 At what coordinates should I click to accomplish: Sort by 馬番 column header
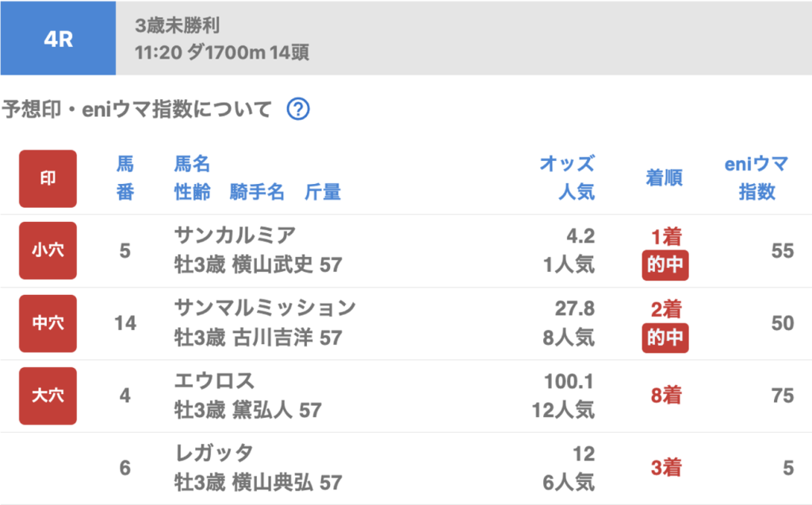[x=125, y=178]
